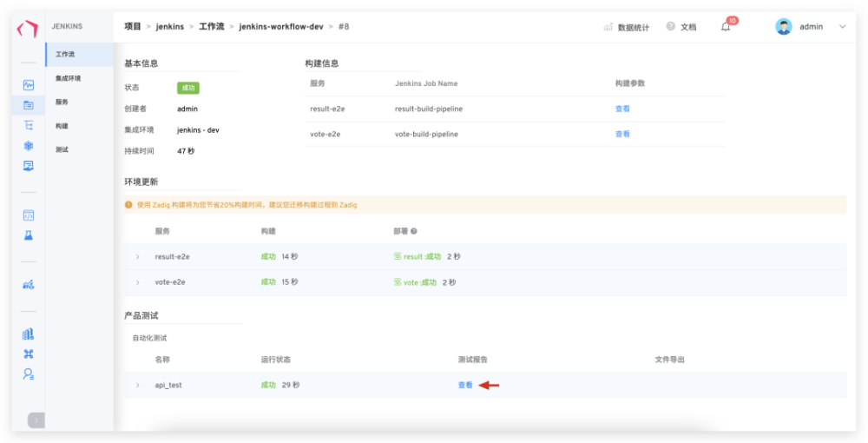Switch to the 构建 menu item
The width and height of the screenshot is (868, 443).
tap(62, 126)
